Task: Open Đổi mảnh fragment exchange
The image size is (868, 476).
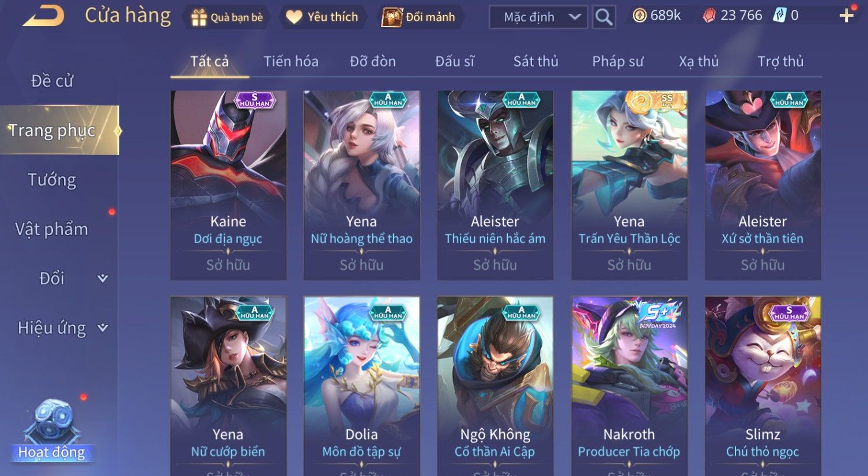Action: pyautogui.click(x=419, y=17)
